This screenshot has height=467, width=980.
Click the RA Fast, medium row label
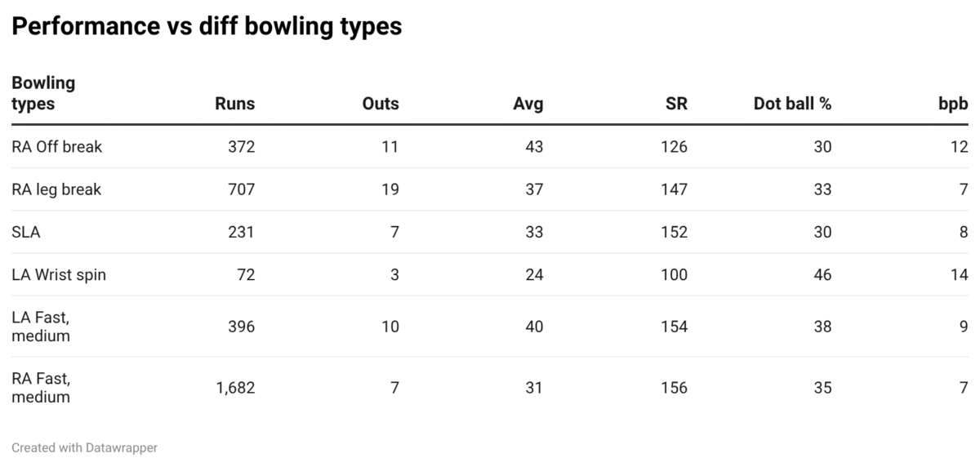tap(41, 388)
